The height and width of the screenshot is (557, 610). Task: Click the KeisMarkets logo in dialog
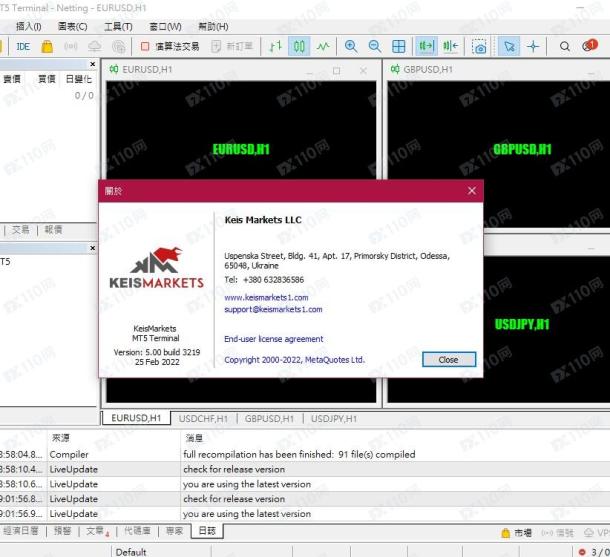tap(156, 268)
